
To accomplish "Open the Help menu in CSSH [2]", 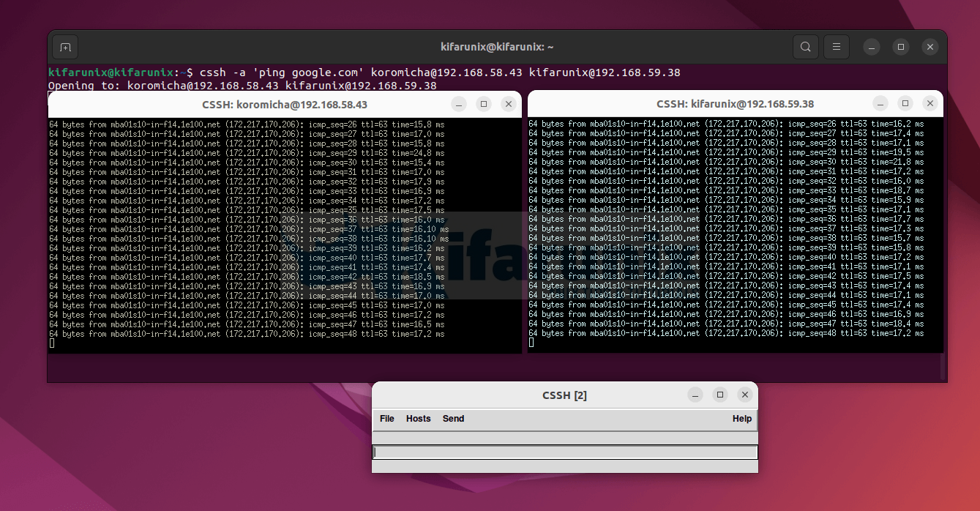I will [x=742, y=419].
